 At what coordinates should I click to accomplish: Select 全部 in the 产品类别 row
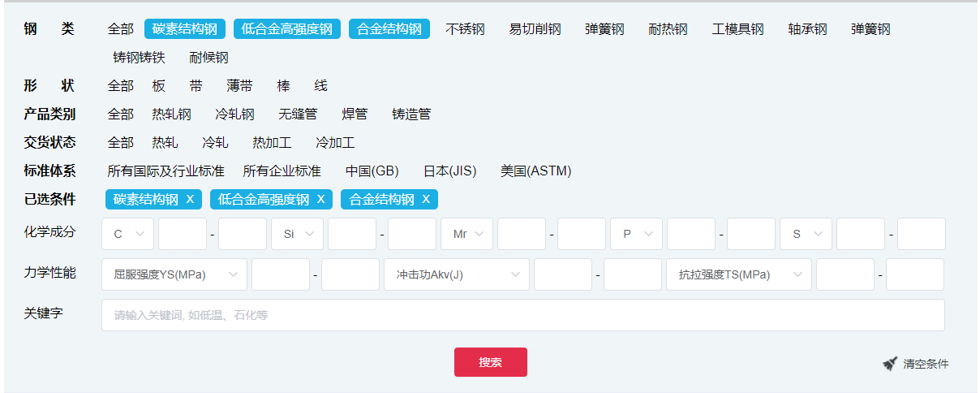(121, 114)
